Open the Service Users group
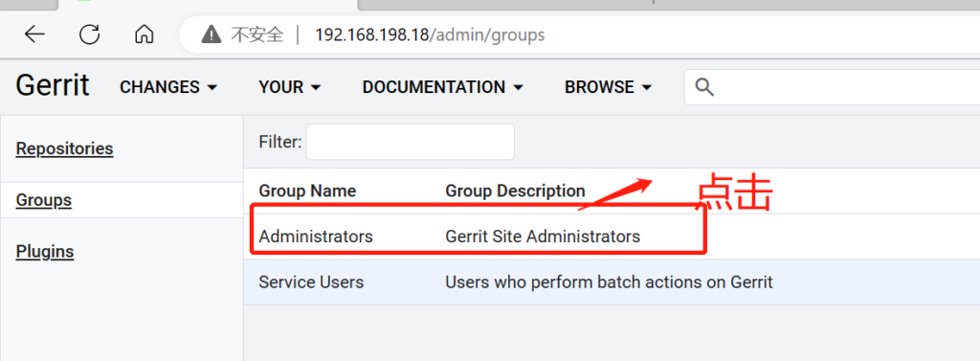This screenshot has height=361, width=980. (311, 282)
